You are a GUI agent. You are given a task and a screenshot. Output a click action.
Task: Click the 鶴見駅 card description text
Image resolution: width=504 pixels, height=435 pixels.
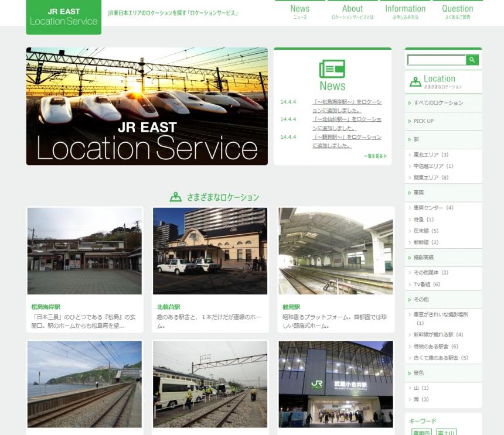click(335, 321)
